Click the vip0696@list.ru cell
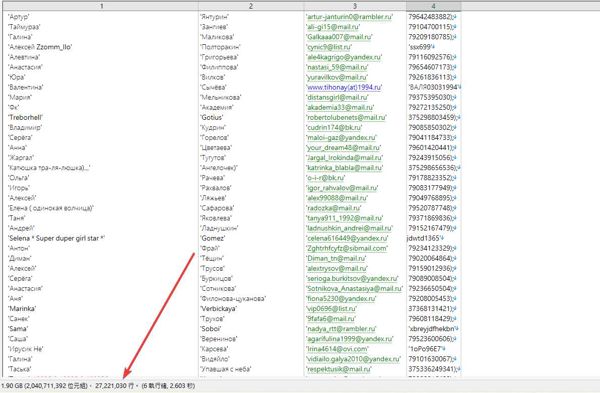 click(331, 309)
